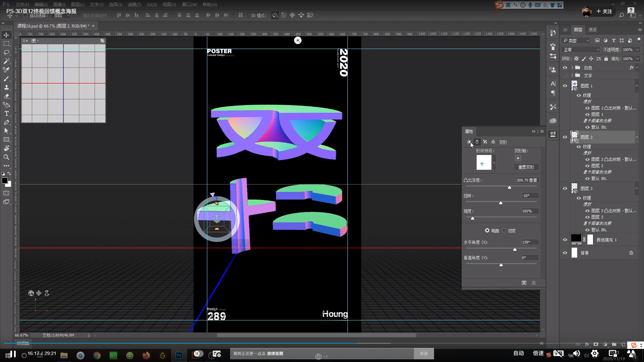Click the lock all layer icon
Image resolution: width=644 pixels, height=362 pixels.
606,59
